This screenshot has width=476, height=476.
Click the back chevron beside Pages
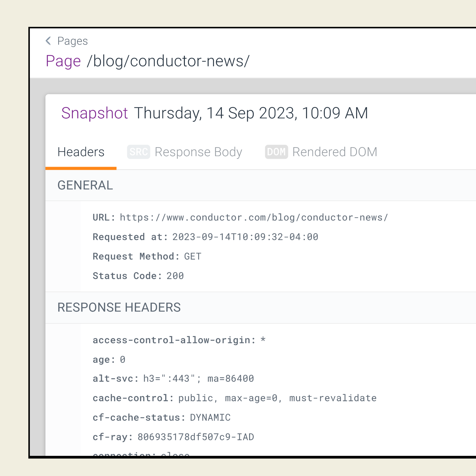(48, 41)
